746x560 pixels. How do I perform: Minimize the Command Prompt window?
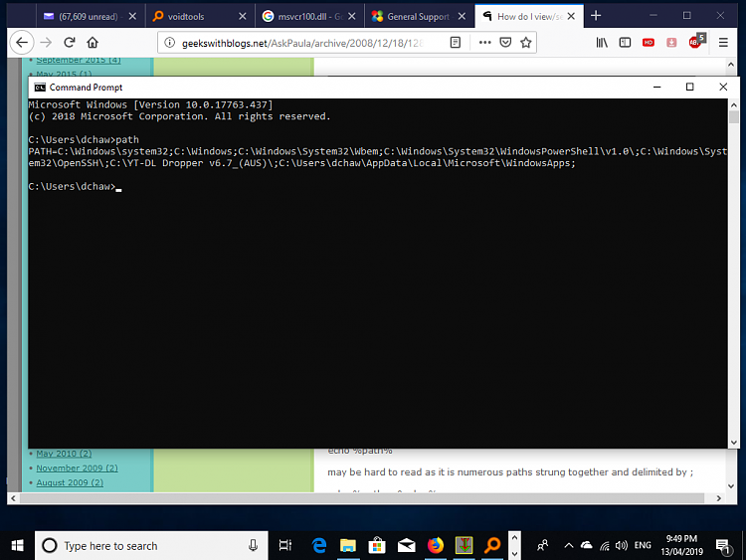[x=657, y=88]
